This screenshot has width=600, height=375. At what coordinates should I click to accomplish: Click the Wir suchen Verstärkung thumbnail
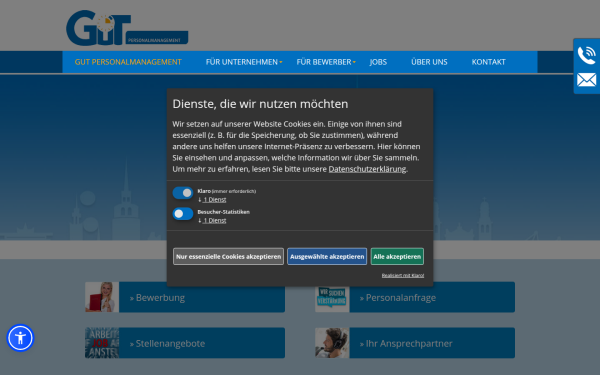(x=332, y=297)
